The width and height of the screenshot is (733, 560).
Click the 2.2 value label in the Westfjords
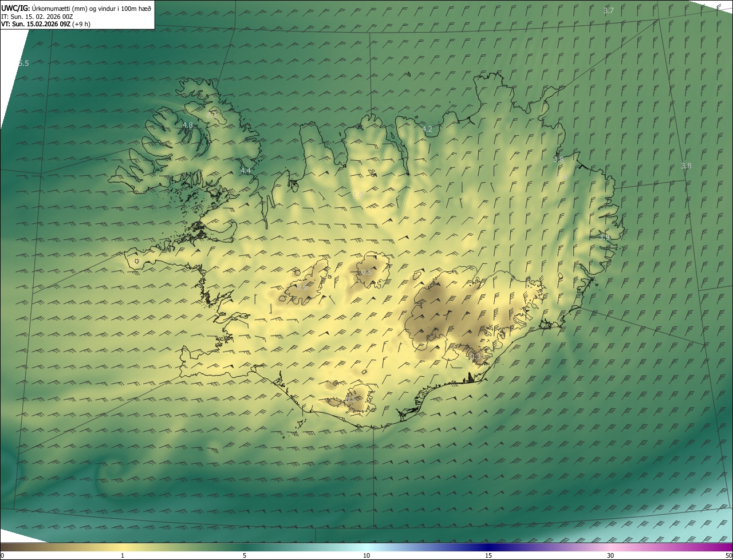pos(211,114)
